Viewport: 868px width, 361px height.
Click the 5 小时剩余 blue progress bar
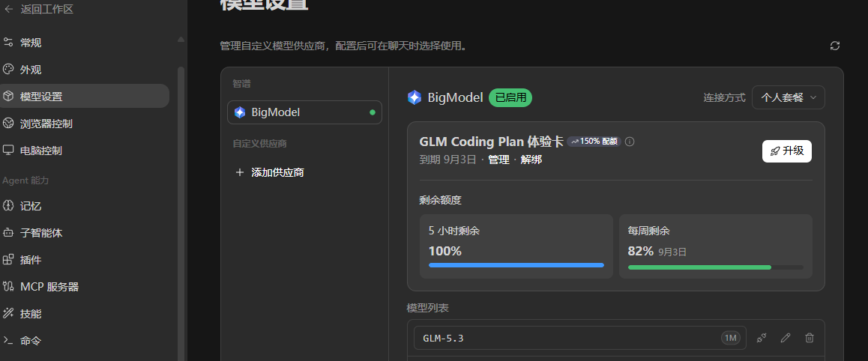[x=516, y=265]
